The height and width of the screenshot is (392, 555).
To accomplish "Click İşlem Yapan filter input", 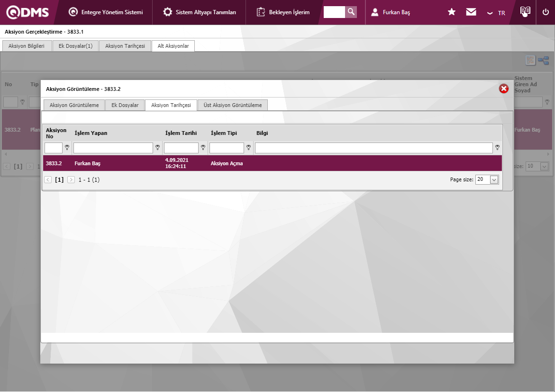I will 113,148.
